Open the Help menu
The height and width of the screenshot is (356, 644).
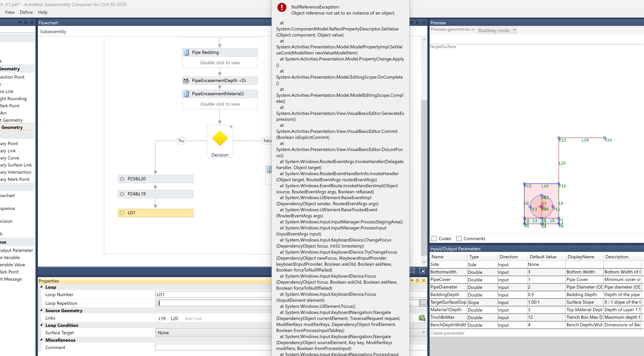(x=43, y=12)
